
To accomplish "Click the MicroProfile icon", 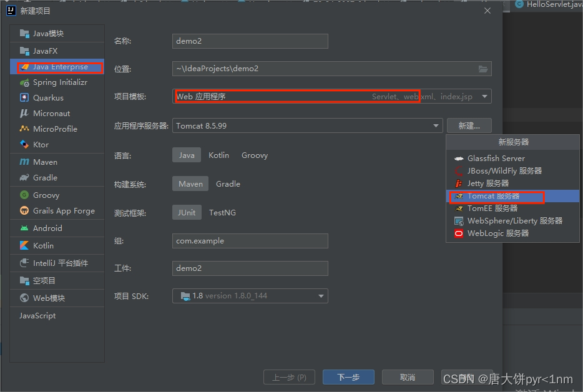I will [x=24, y=129].
